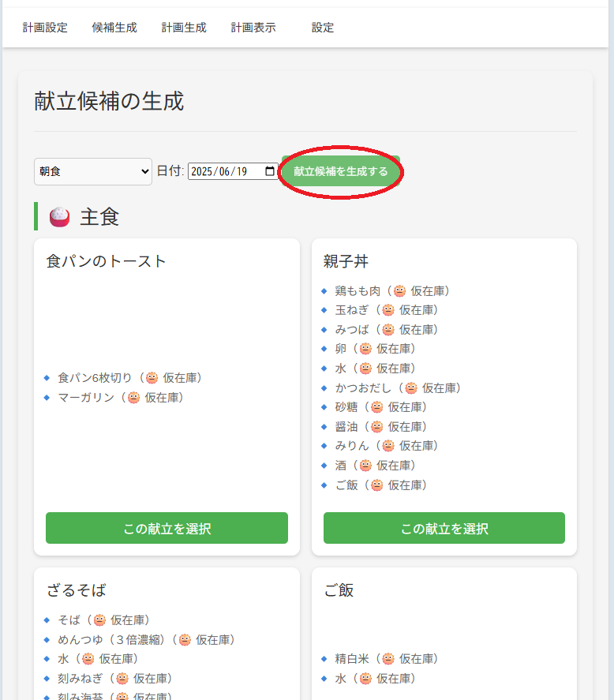Click the ご飯 card title
This screenshot has width=614, height=700.
339,590
